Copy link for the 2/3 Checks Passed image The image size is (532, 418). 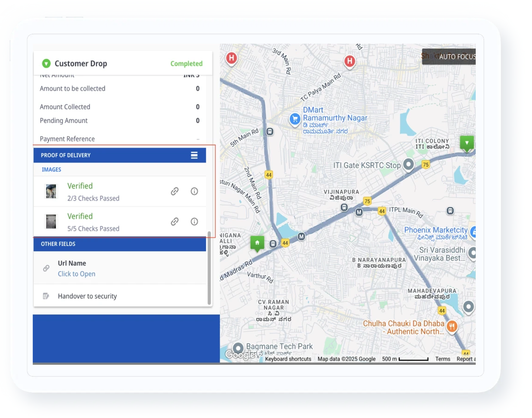coord(175,191)
